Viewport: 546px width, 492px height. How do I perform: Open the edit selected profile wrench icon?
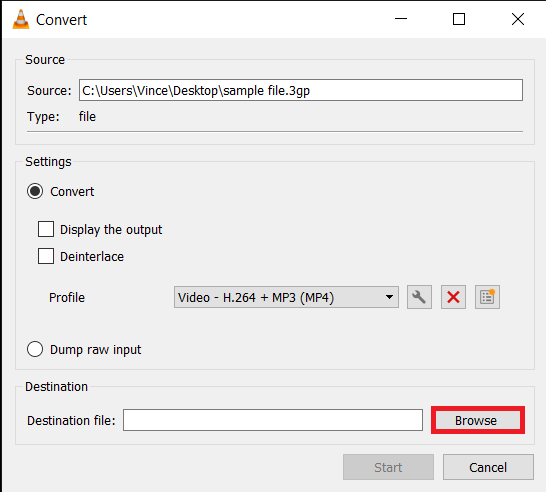419,297
